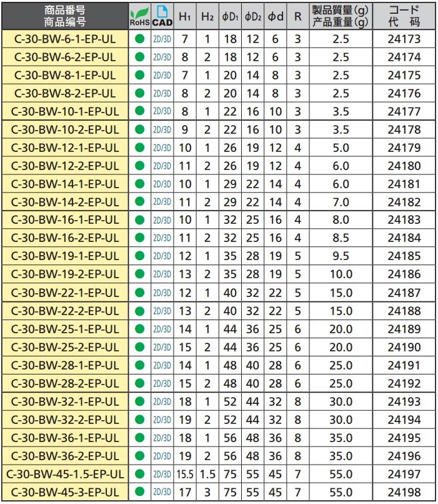Click code 24173 in first row

tap(404, 39)
